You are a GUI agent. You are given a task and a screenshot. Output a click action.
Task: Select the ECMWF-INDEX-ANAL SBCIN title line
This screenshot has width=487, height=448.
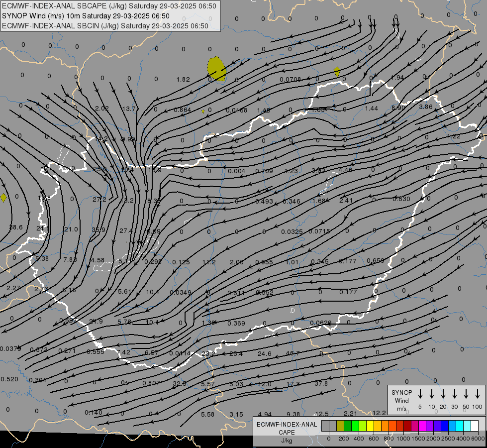(x=105, y=26)
